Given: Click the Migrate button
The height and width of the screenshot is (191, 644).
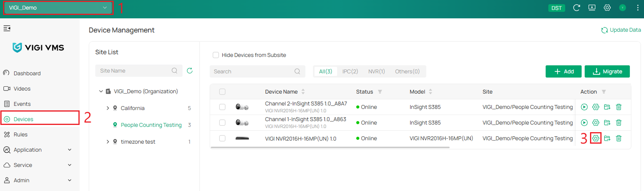Looking at the screenshot, I should [607, 71].
